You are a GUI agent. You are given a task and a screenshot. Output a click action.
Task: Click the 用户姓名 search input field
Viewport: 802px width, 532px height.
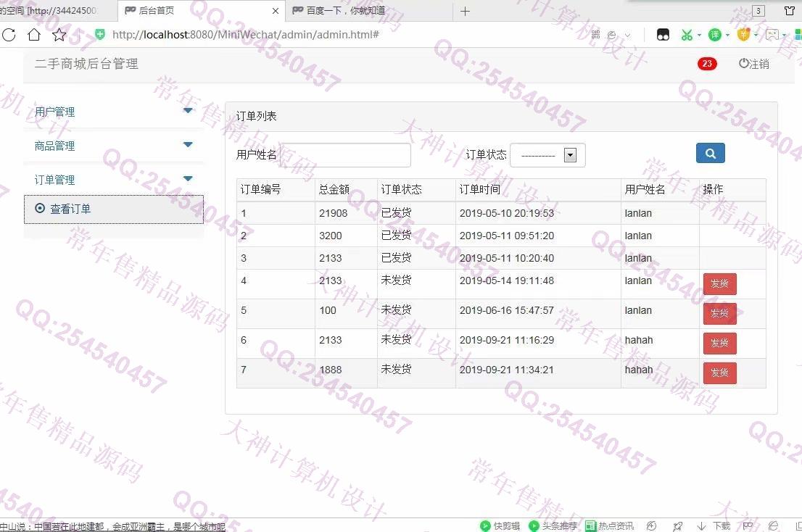tap(345, 155)
